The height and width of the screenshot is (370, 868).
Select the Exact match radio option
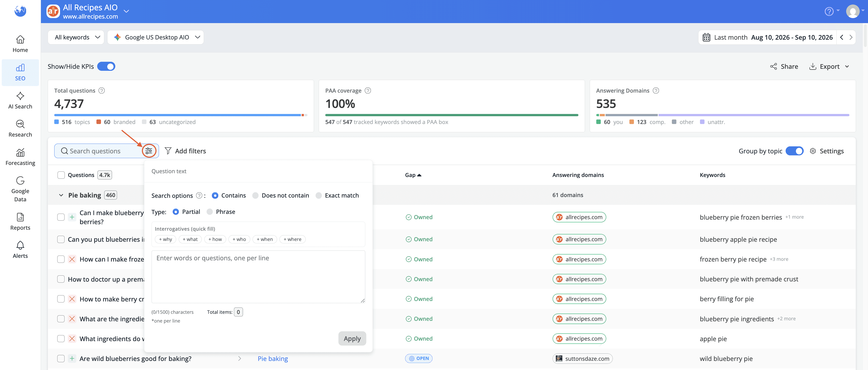(318, 196)
